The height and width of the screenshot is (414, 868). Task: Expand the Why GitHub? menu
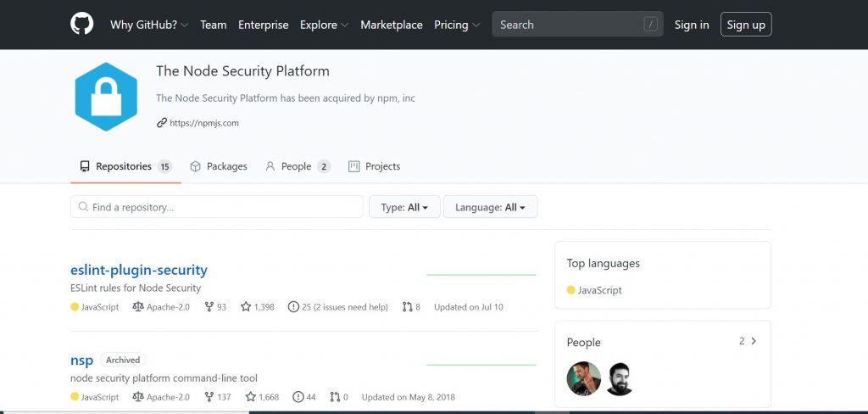click(149, 25)
